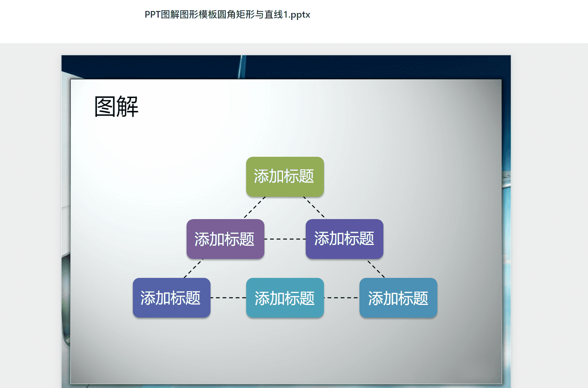Click the steel-blue 添加标题 box at the end of the bottom row
The width and height of the screenshot is (588, 388).
coord(398,298)
